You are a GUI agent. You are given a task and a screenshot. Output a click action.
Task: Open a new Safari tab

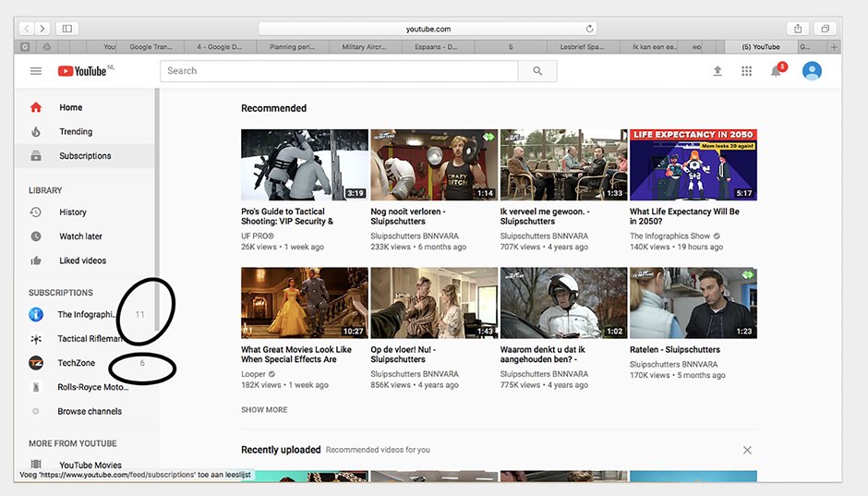click(835, 46)
